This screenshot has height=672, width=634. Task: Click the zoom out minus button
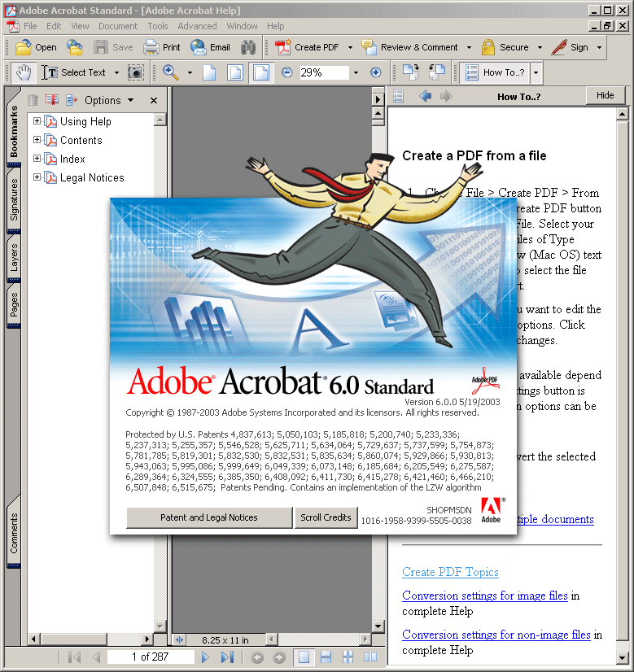click(x=287, y=72)
